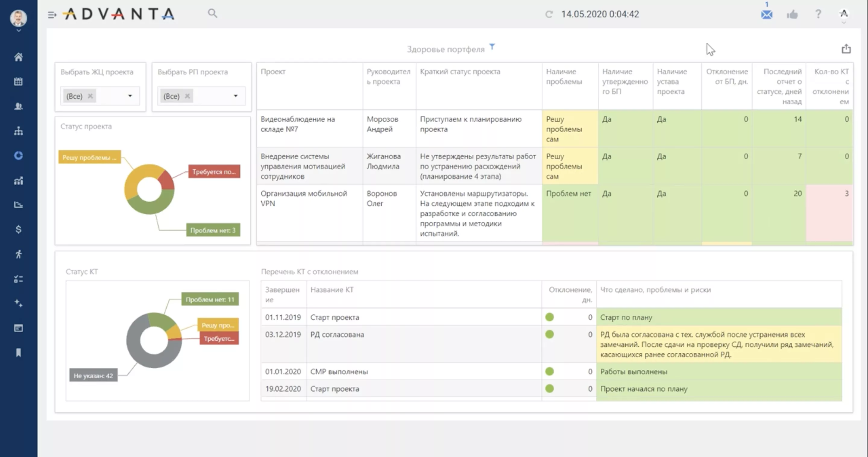Open the help question mark icon
The height and width of the screenshot is (457, 868).
(x=818, y=14)
